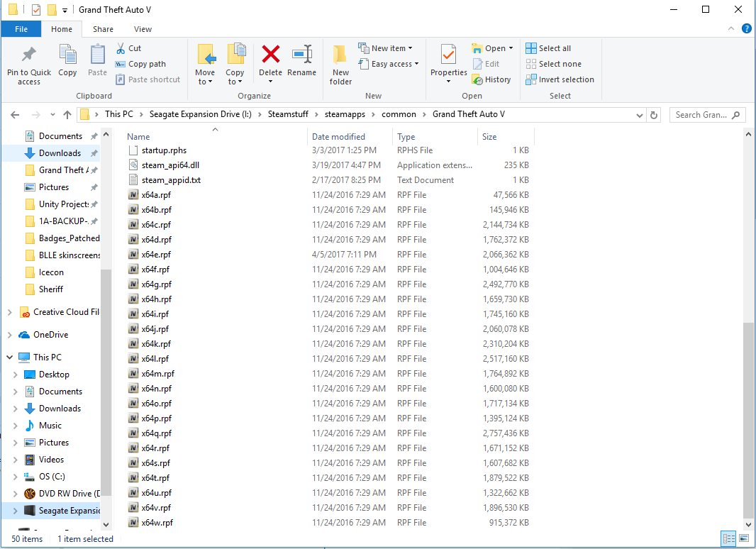This screenshot has width=756, height=549.
Task: Sort files by Type column
Action: point(406,137)
